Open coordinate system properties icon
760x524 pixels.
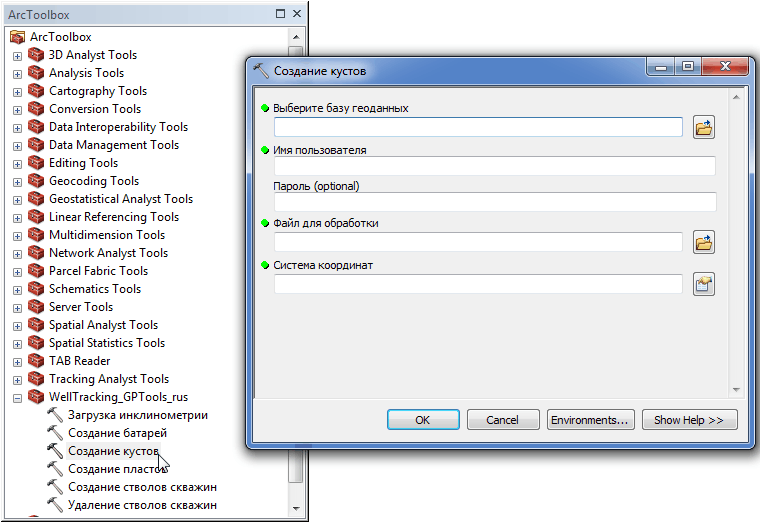point(704,285)
